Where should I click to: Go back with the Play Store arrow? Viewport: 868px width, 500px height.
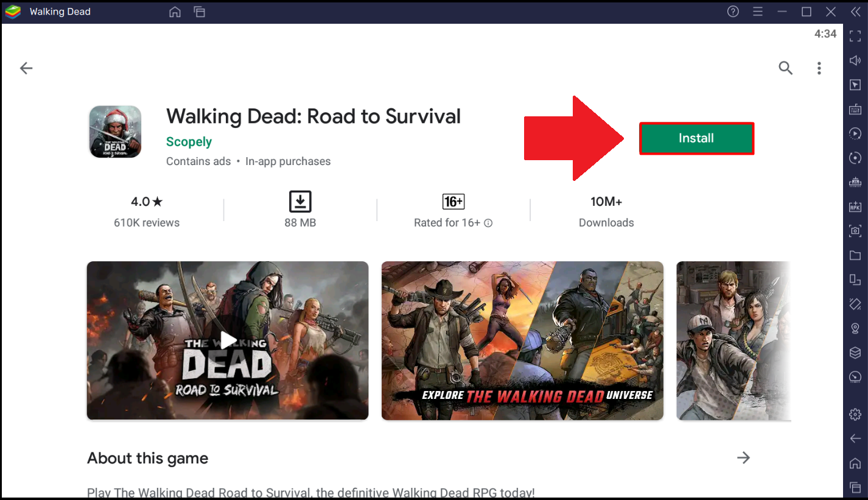pos(26,68)
